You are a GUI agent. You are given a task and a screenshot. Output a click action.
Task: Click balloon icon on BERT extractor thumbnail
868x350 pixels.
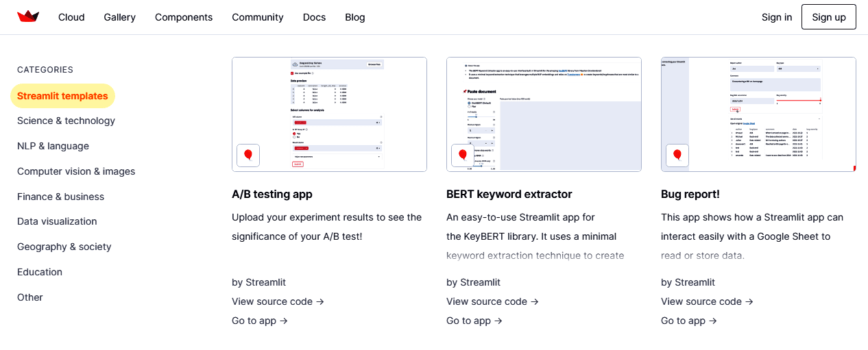(x=463, y=155)
